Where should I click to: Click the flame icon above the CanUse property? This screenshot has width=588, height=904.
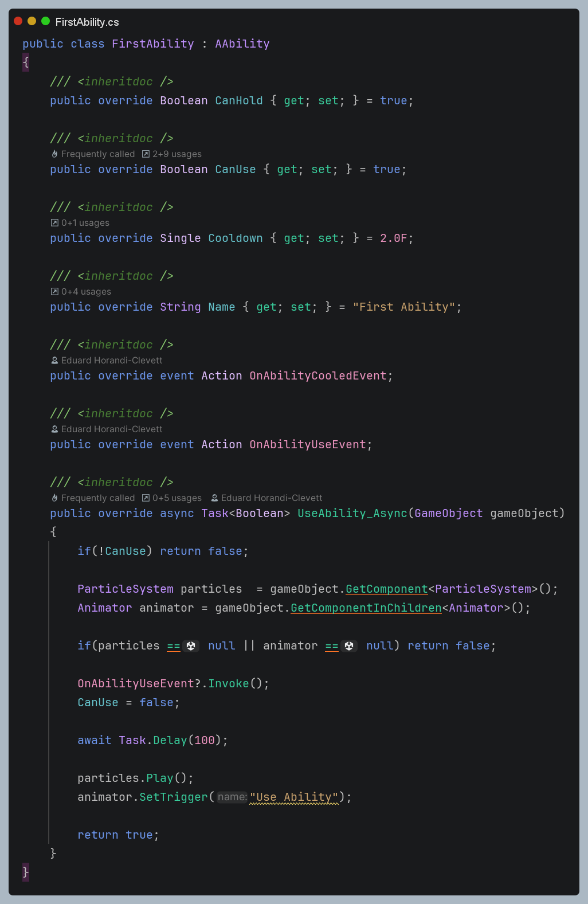(54, 154)
